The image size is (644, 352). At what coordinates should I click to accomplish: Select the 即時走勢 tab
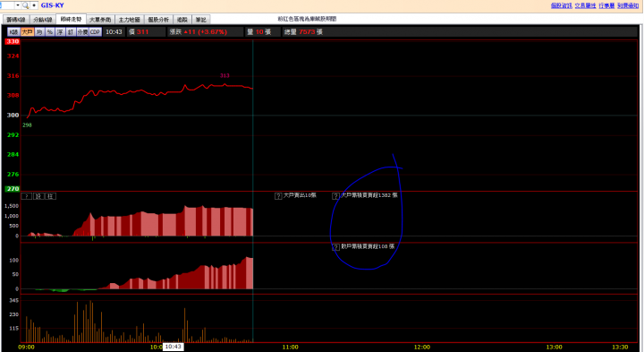71,20
